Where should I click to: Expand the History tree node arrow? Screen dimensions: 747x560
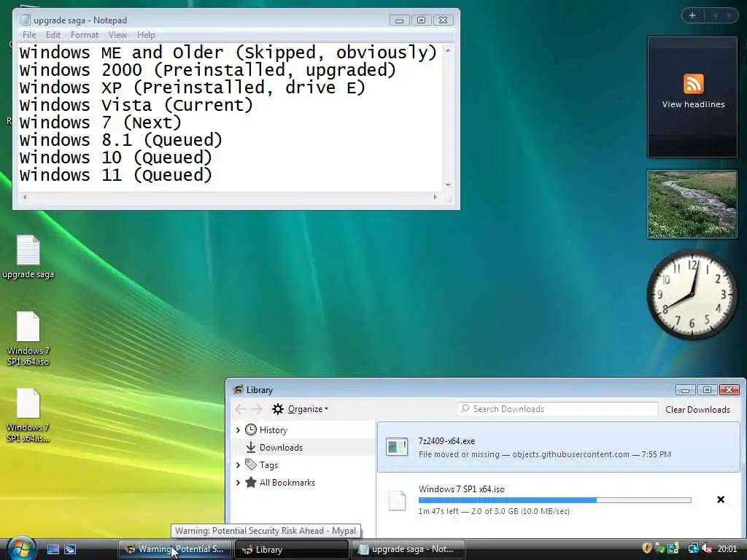pos(238,430)
